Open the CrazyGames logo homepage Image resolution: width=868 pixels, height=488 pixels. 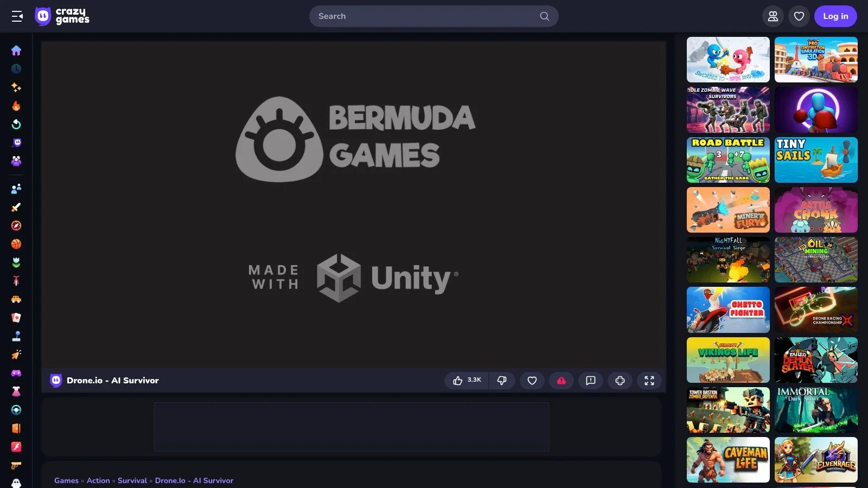[62, 16]
